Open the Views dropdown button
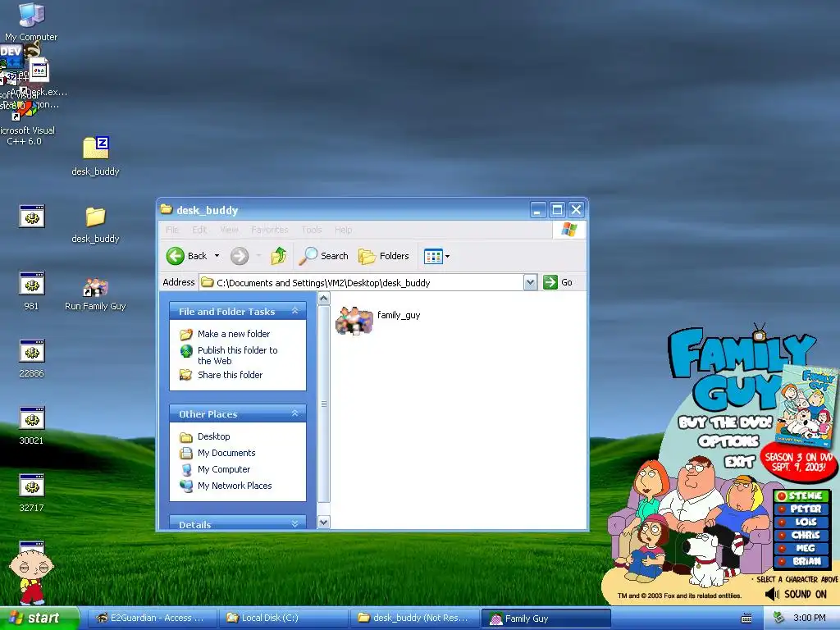The width and height of the screenshot is (840, 630). click(x=436, y=256)
